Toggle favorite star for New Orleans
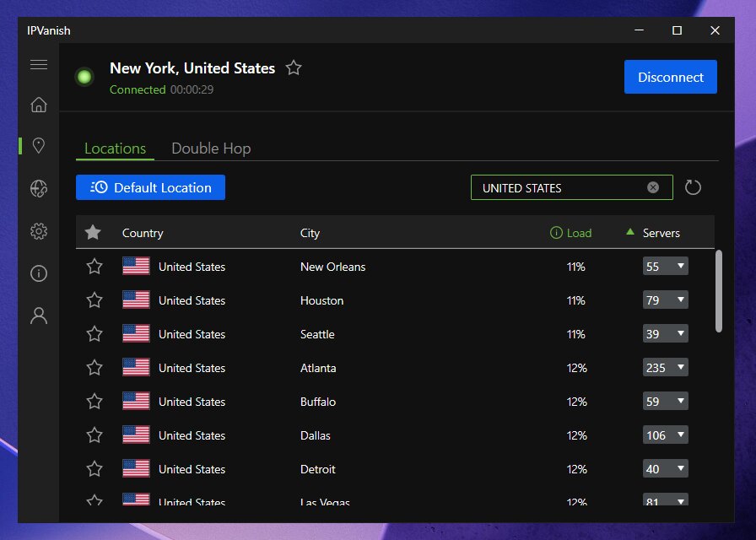This screenshot has height=540, width=756. coord(94,267)
